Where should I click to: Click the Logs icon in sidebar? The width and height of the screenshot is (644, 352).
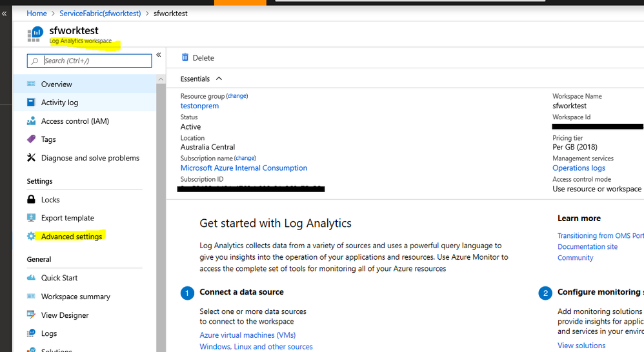pyautogui.click(x=31, y=333)
